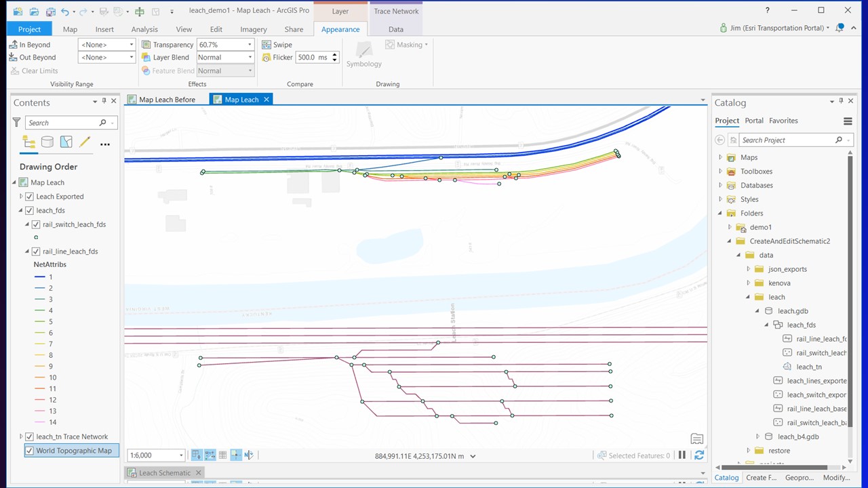Open the Trace Network ribbon tab
Screen dimensions: 868x488
396,11
